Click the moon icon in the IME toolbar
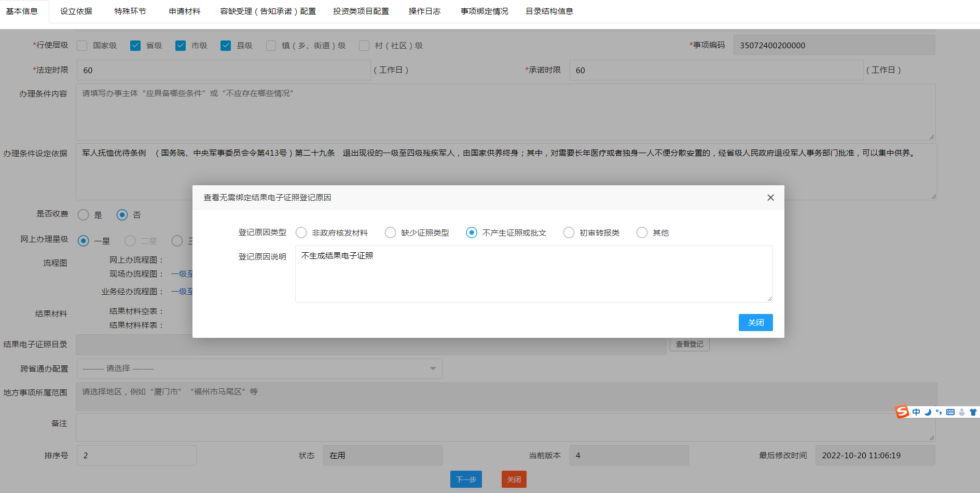This screenshot has width=980, height=493. (x=928, y=412)
